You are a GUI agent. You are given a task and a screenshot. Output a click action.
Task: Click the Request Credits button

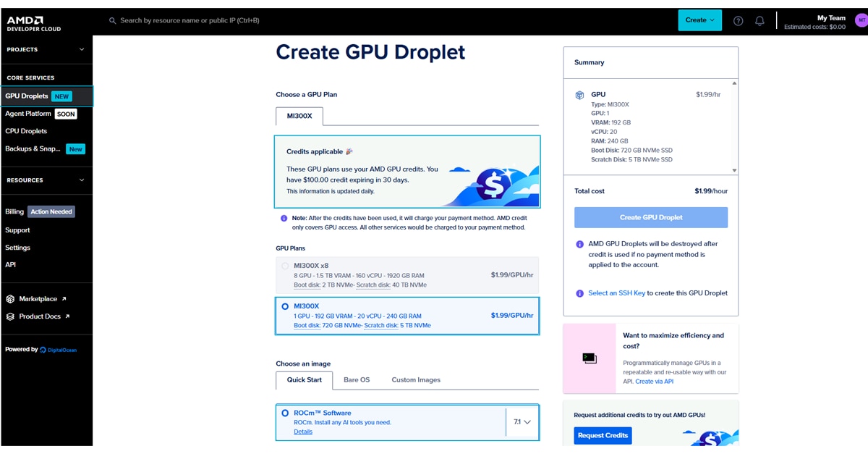pyautogui.click(x=601, y=435)
